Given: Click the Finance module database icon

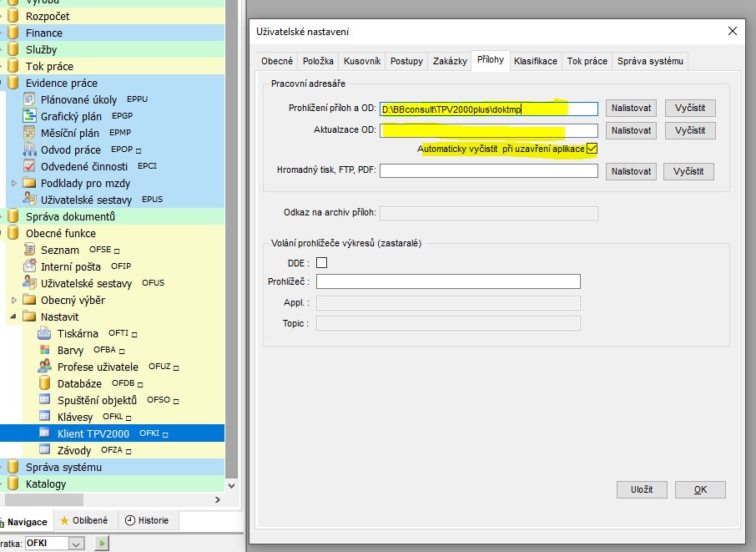Looking at the screenshot, I should 13,33.
